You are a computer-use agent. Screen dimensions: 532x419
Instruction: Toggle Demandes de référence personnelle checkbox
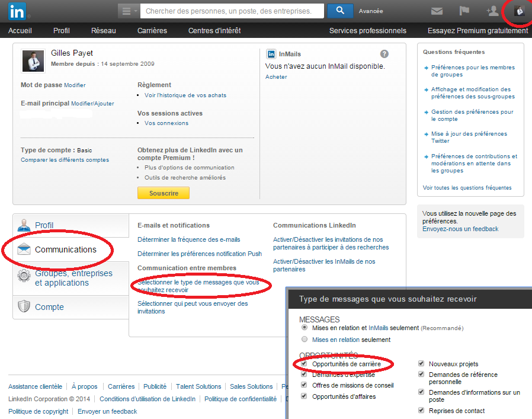(421, 374)
